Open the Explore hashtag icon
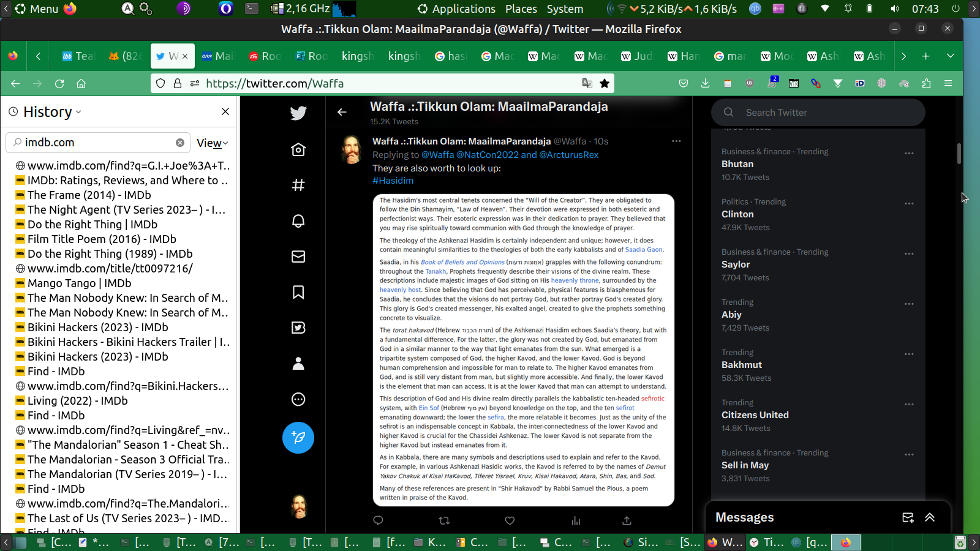Screen dimensions: 980x551 pyautogui.click(x=298, y=185)
